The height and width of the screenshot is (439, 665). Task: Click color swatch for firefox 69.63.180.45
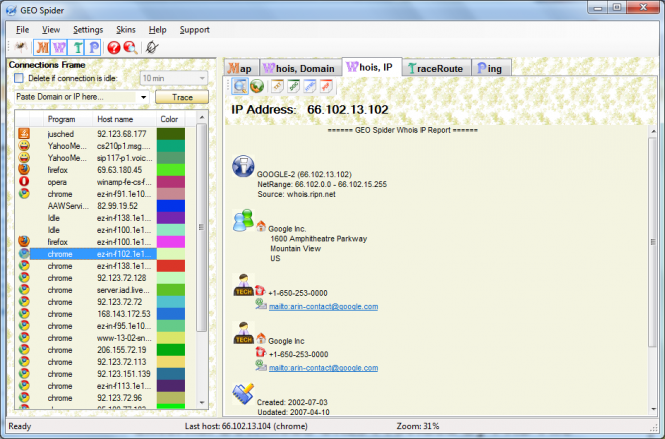point(171,170)
